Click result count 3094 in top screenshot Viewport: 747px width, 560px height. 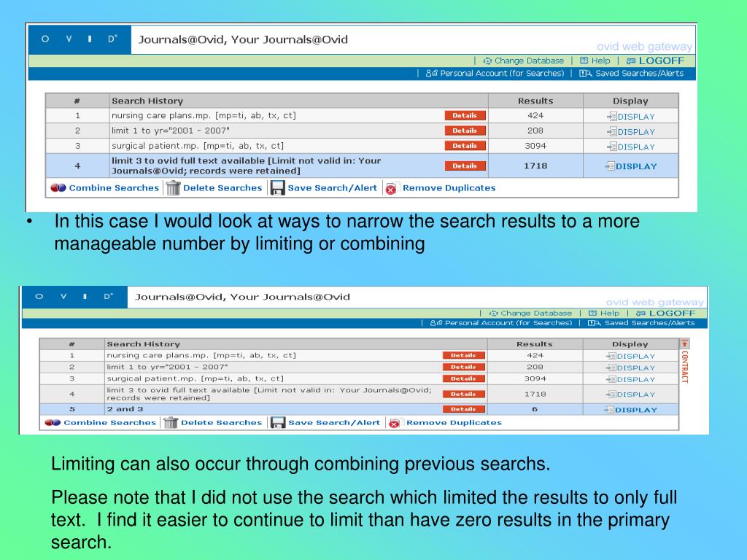535,146
